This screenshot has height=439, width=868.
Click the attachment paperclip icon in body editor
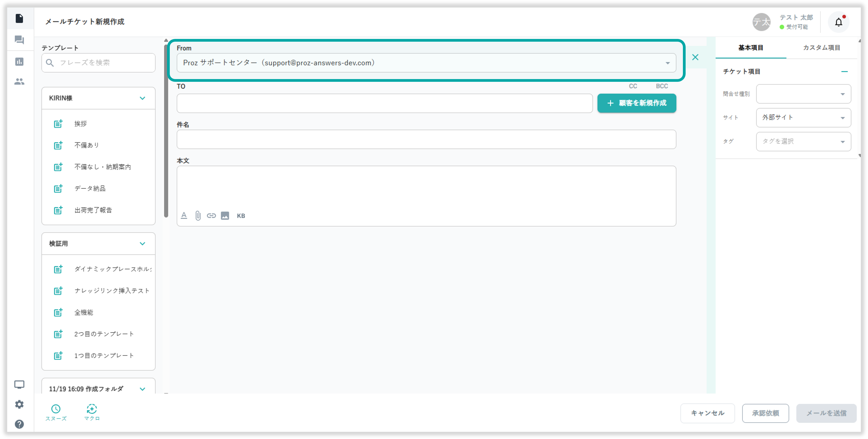pos(198,216)
